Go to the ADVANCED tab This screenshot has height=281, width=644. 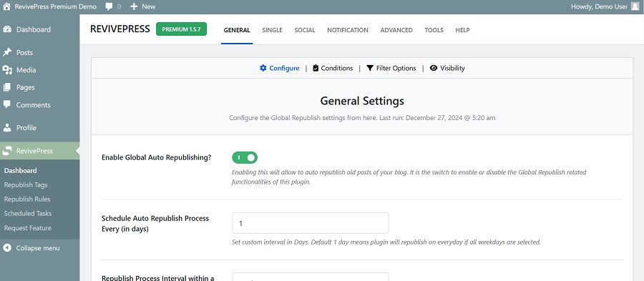(396, 30)
